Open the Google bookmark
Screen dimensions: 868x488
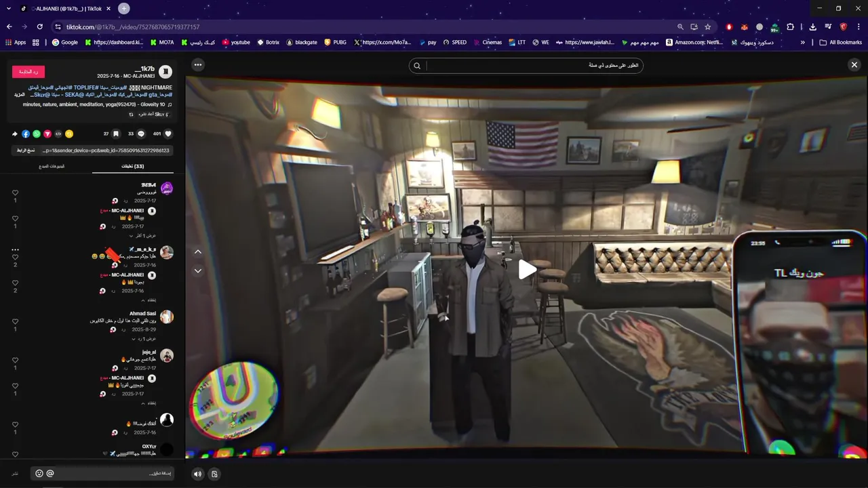pyautogui.click(x=65, y=42)
